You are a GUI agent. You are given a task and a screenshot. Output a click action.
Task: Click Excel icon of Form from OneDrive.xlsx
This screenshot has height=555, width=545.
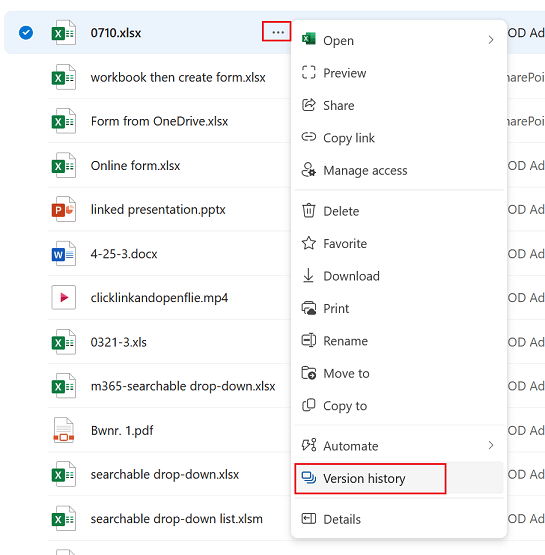(x=64, y=121)
